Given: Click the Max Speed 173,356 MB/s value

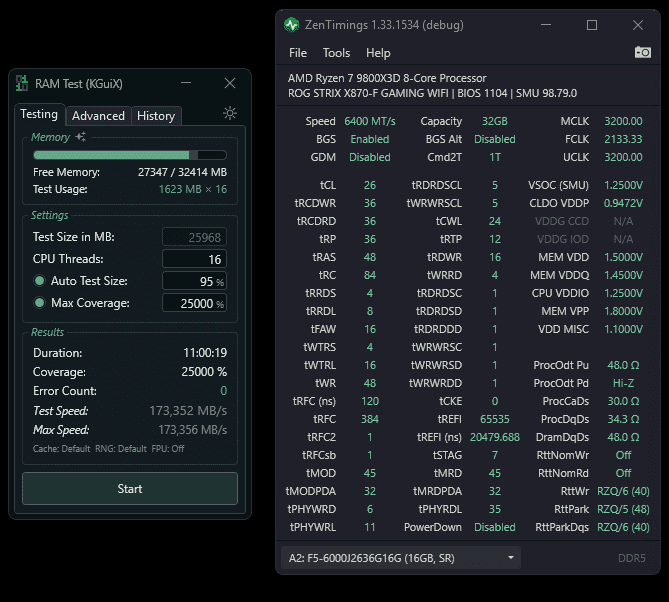Looking at the screenshot, I should click(x=192, y=430).
